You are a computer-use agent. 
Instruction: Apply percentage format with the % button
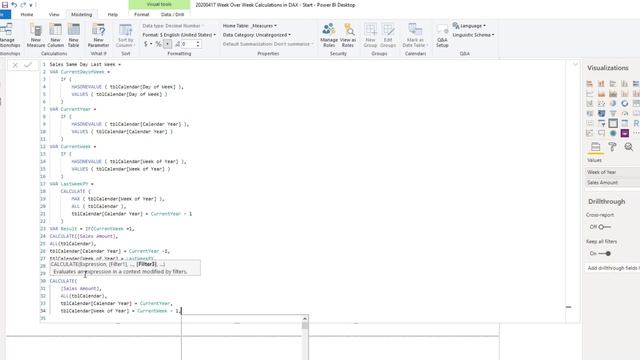coord(158,44)
